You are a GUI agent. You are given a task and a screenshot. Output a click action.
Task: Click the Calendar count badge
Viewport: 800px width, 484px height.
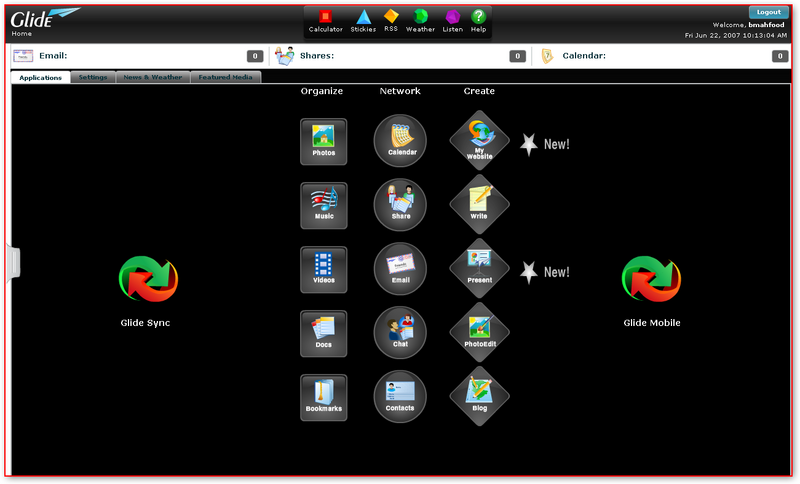(x=780, y=56)
